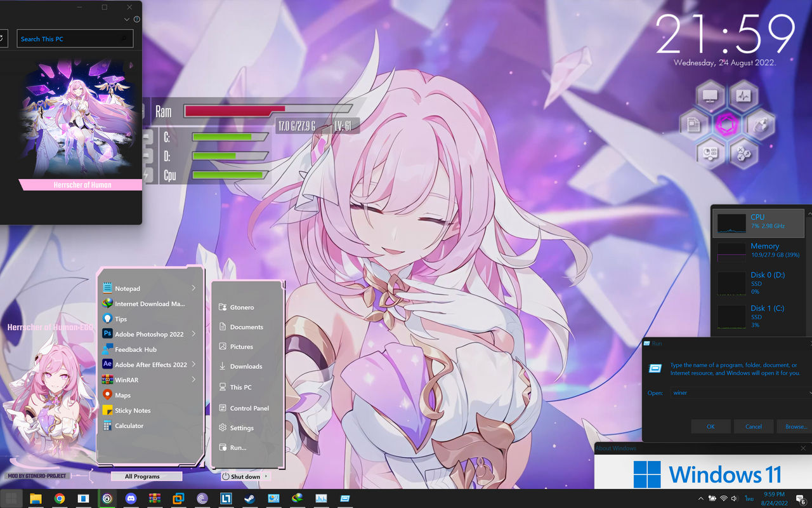Open the volume speaker tray icon
The image size is (812, 508).
(735, 498)
